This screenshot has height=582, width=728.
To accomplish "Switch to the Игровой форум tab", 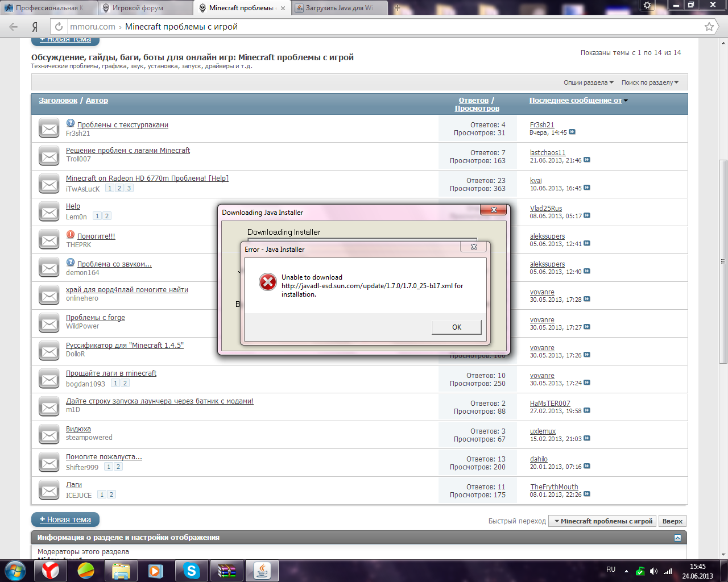I will (145, 8).
